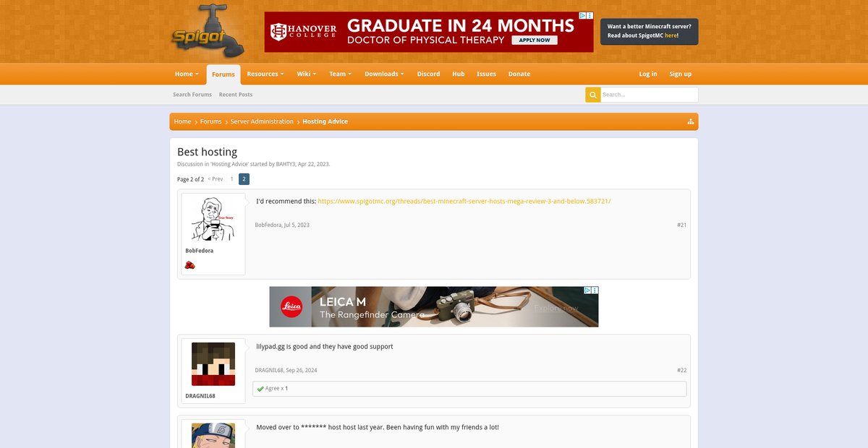Open Search Forums sub-link
This screenshot has width=868, height=448.
click(192, 95)
